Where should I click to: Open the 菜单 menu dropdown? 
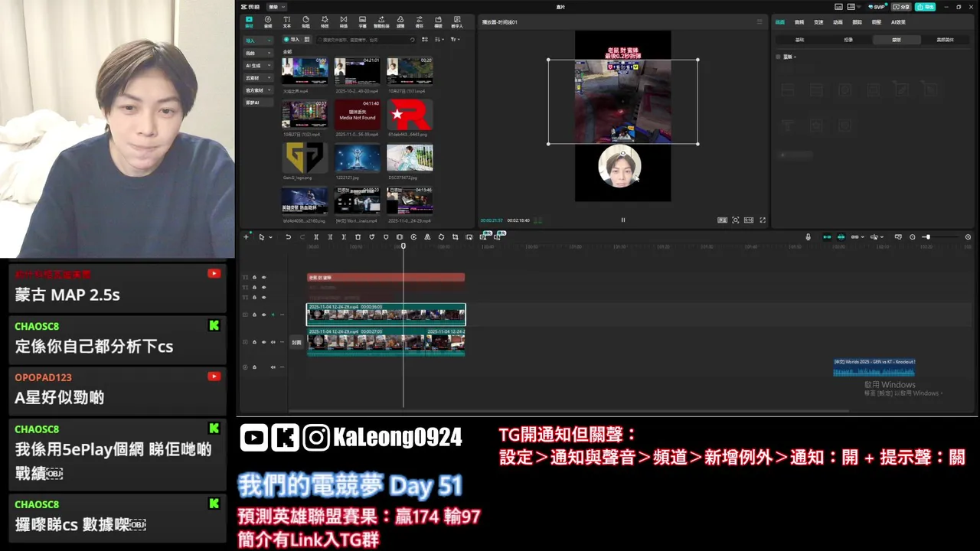pyautogui.click(x=276, y=7)
